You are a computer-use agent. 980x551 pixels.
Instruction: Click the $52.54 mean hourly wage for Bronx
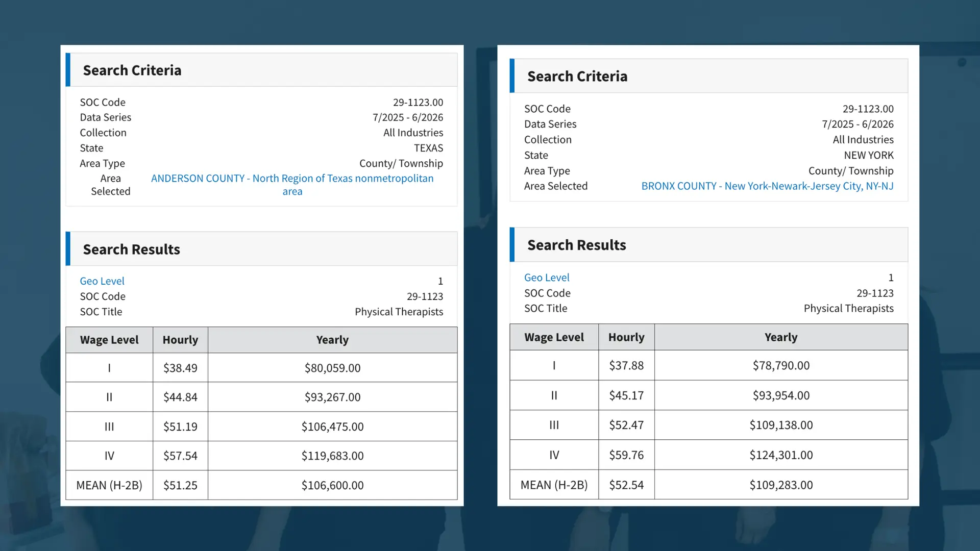(x=626, y=485)
